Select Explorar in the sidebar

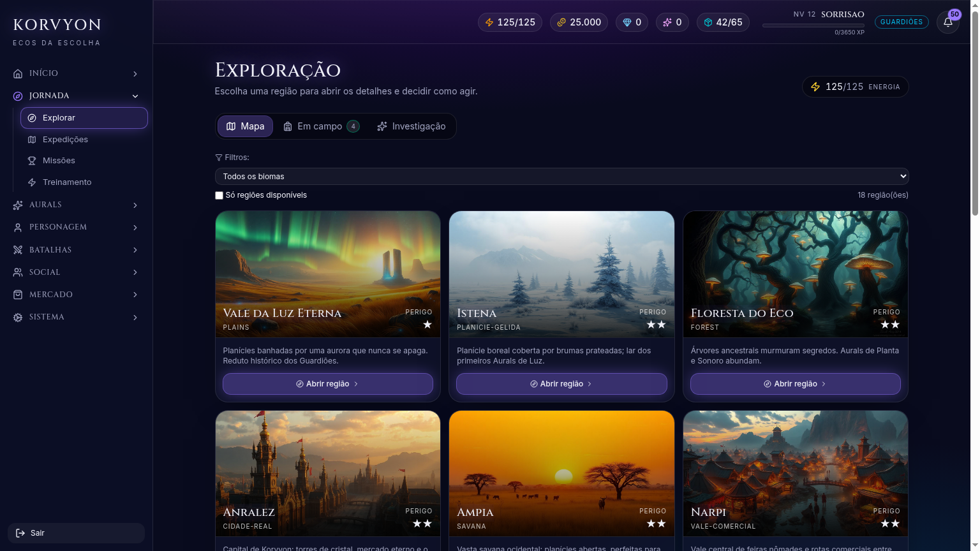(84, 118)
